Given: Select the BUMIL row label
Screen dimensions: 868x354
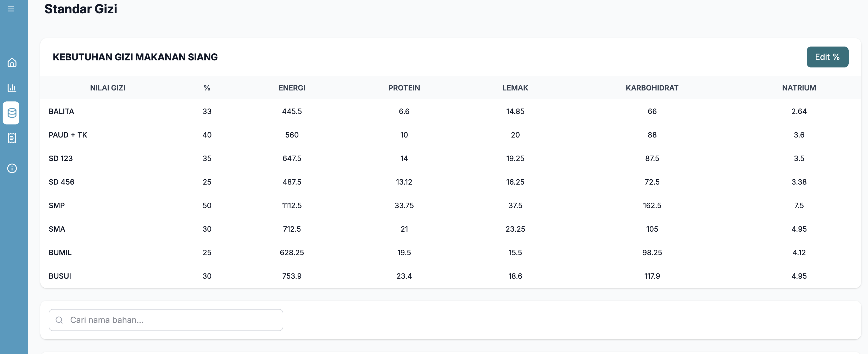Looking at the screenshot, I should pyautogui.click(x=60, y=253).
